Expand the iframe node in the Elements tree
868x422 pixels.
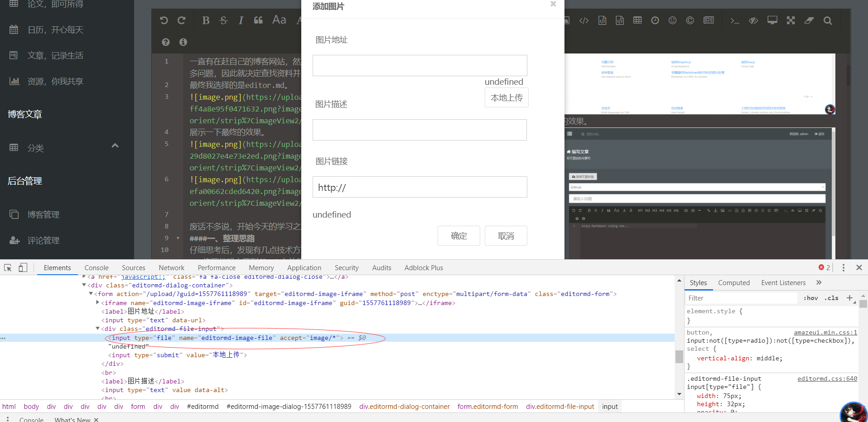click(x=97, y=303)
